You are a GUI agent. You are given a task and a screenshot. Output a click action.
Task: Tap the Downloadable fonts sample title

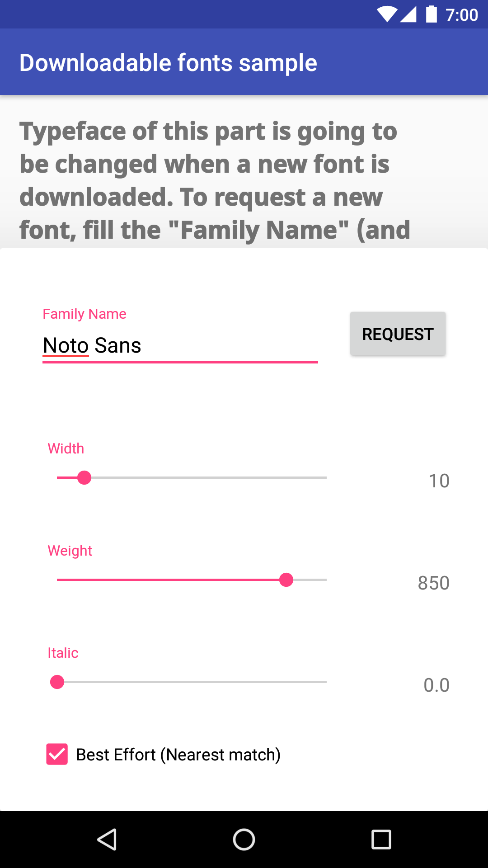click(168, 62)
